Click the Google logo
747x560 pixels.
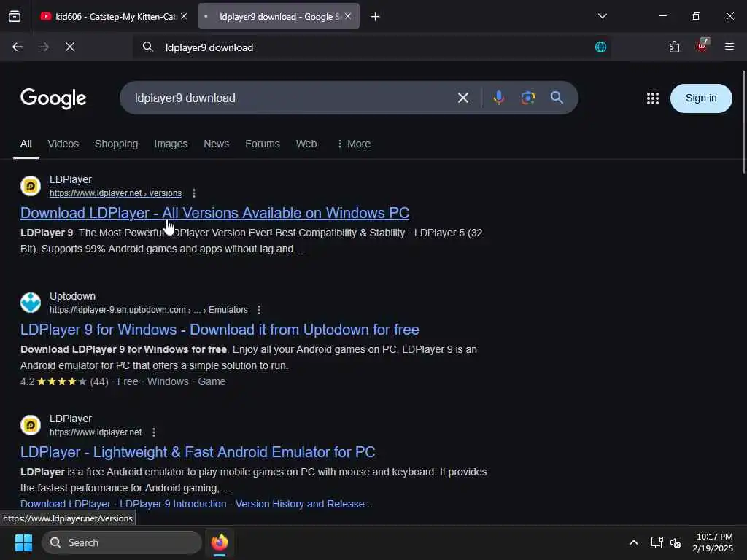[x=53, y=98]
